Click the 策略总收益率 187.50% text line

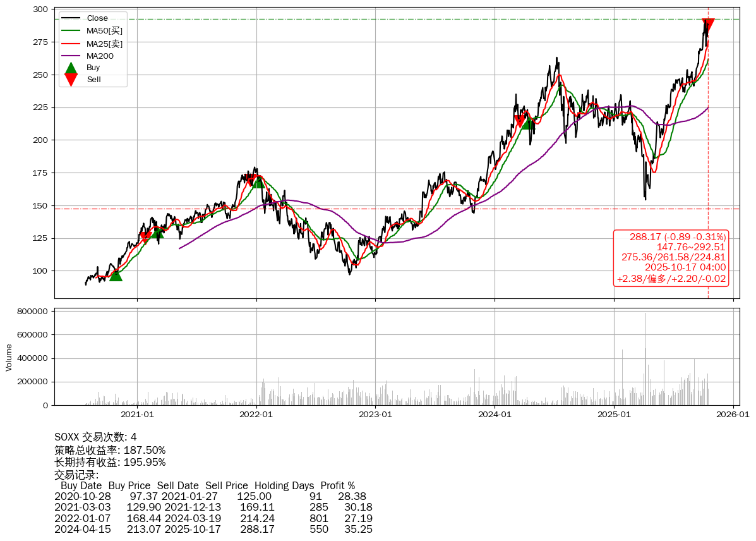point(110,450)
